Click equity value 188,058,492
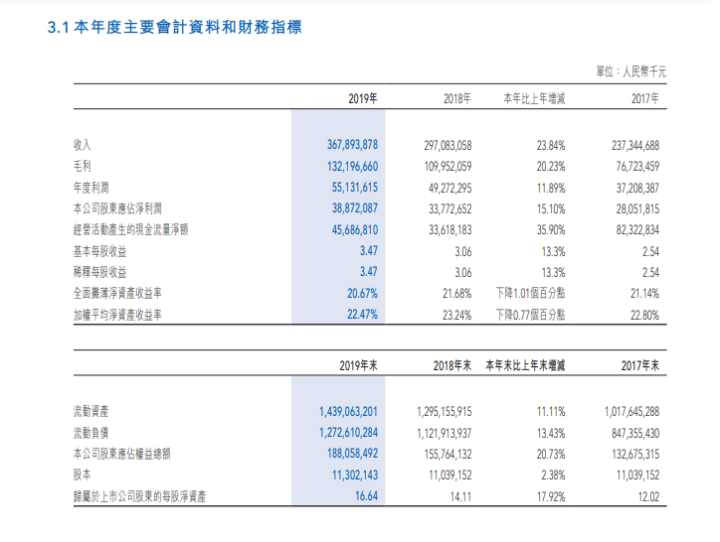 pos(353,454)
